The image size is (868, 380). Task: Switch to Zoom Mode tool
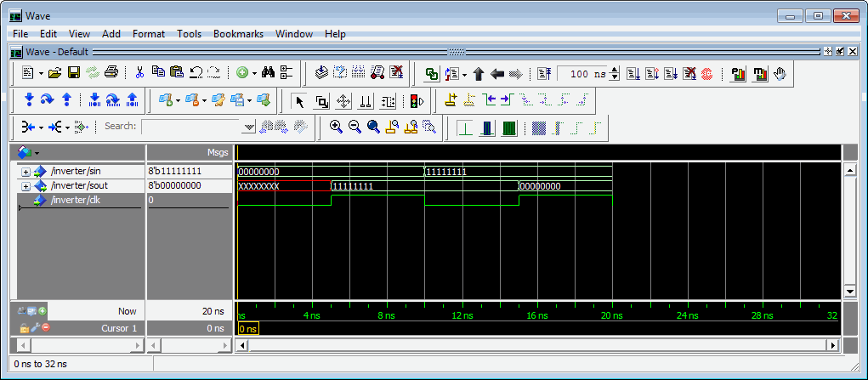(x=322, y=101)
